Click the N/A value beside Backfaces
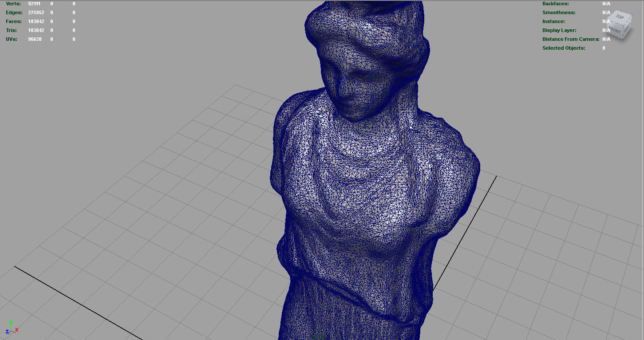The height and width of the screenshot is (340, 644). (606, 4)
